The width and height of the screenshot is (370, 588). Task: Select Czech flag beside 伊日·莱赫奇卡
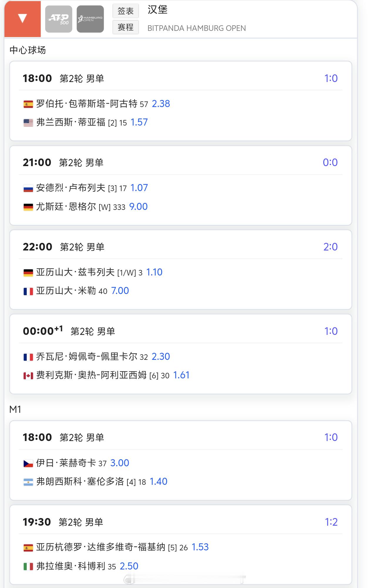tap(28, 464)
